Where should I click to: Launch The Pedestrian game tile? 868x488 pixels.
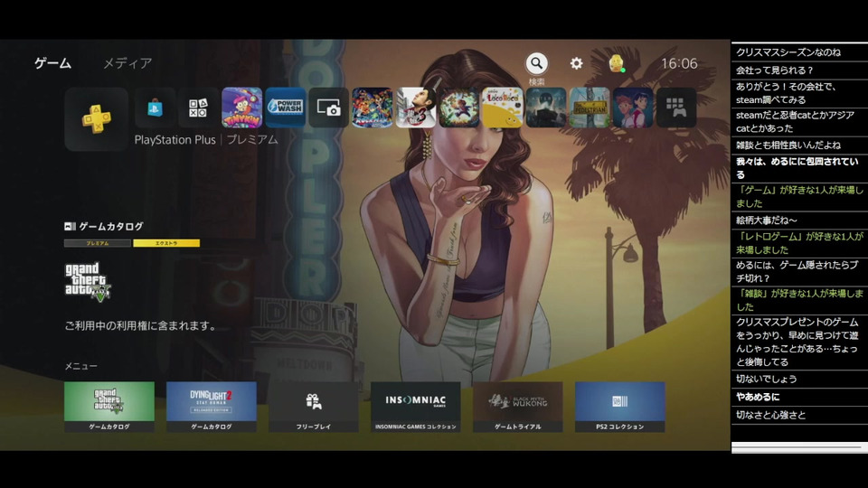point(590,108)
